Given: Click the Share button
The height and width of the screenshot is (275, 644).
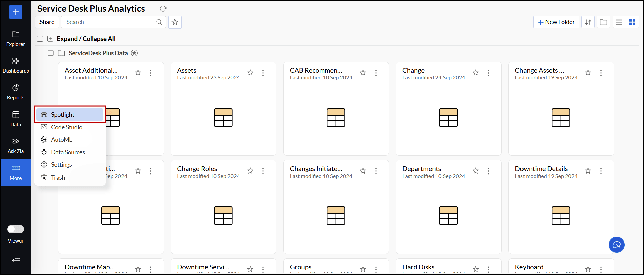Looking at the screenshot, I should 47,22.
